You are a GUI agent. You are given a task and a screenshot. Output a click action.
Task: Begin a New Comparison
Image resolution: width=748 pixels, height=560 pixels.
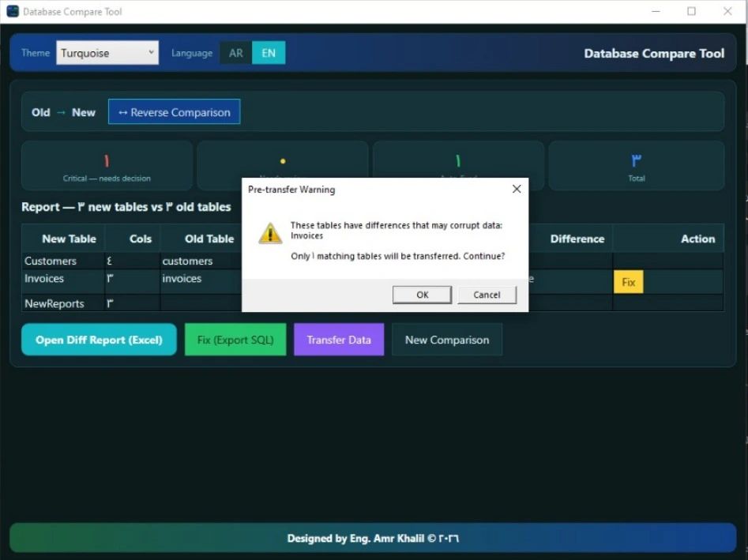tap(447, 340)
